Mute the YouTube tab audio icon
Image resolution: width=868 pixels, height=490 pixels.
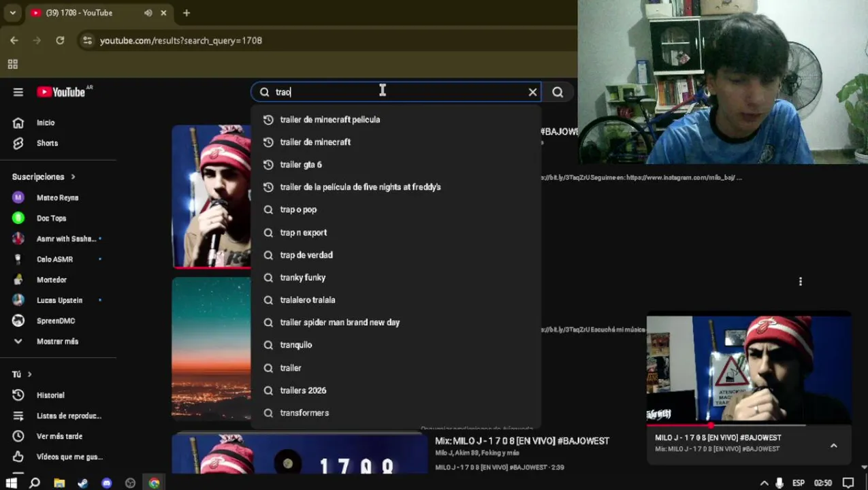coord(148,13)
